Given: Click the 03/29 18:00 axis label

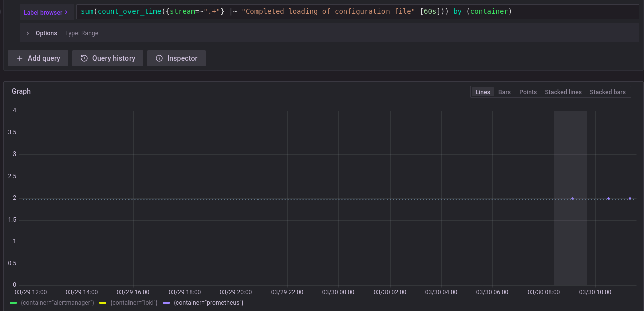Looking at the screenshot, I should [185, 292].
